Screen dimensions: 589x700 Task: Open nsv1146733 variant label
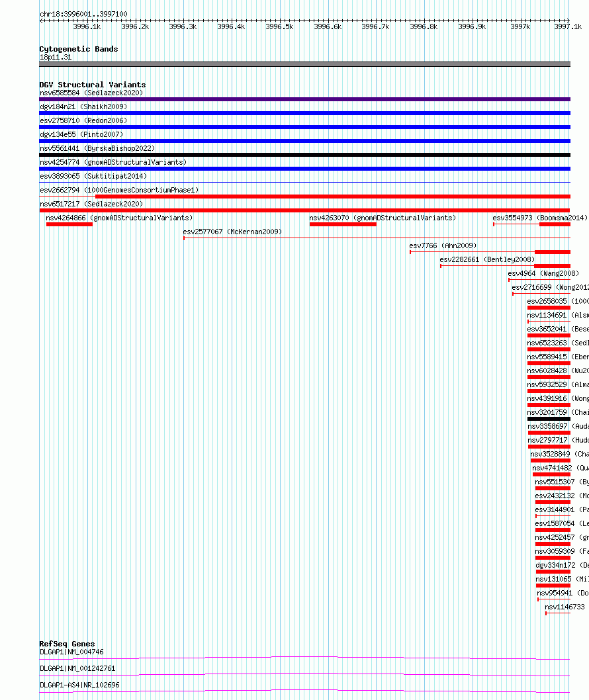click(565, 606)
